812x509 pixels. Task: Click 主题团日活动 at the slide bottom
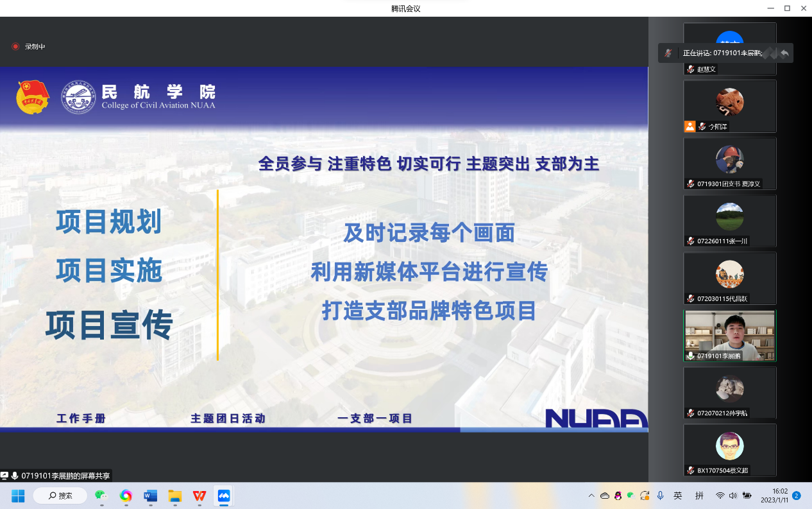228,418
